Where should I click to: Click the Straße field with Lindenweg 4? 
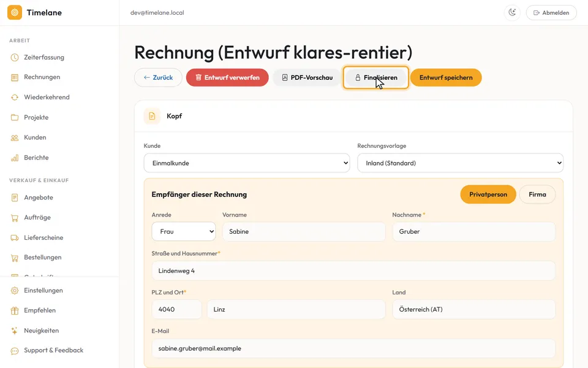pyautogui.click(x=353, y=270)
